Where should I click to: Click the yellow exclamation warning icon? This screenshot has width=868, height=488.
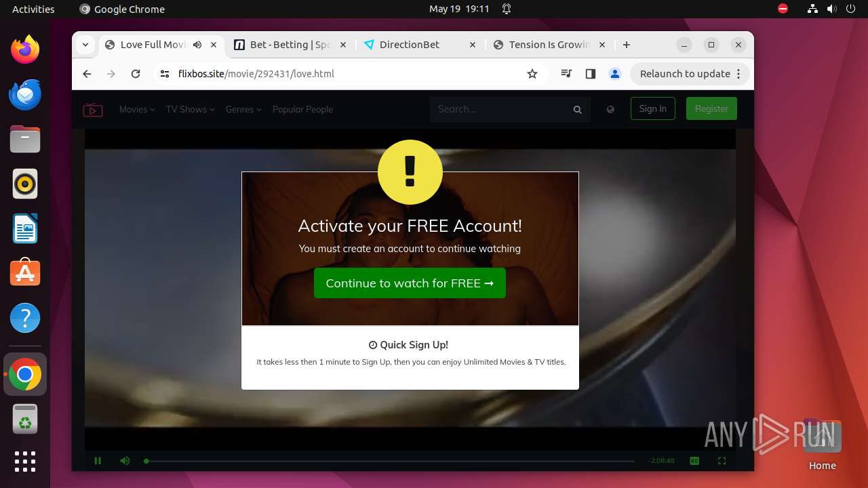410,172
